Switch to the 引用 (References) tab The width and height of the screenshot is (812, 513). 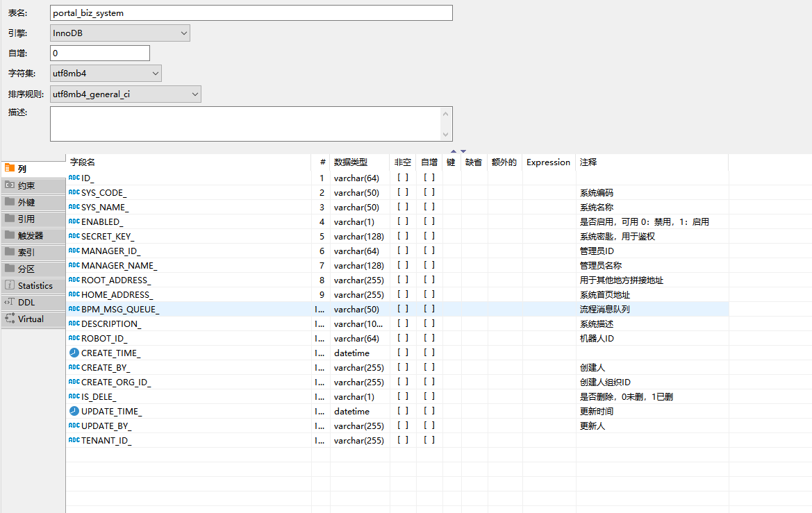coord(33,219)
